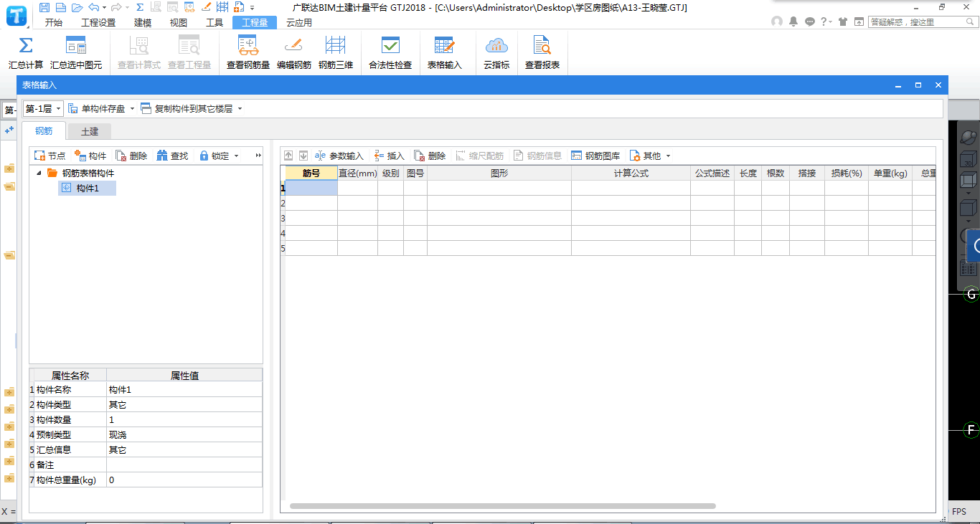980x524 pixels.
Task: Click the rebar 3D grid icon in quick access toolbar
Action: click(x=222, y=7)
